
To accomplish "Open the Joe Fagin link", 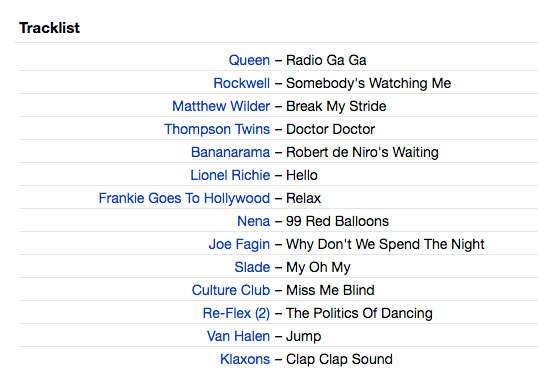I will click(x=239, y=244).
